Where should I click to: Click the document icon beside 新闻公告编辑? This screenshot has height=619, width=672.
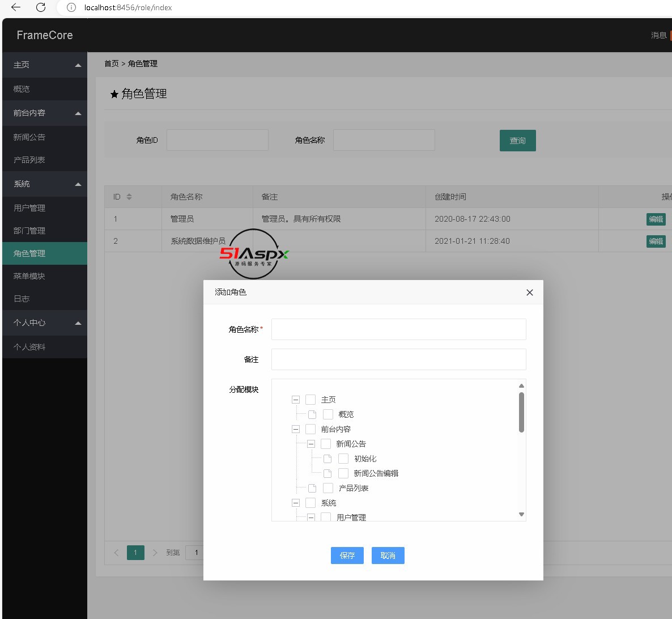click(328, 473)
